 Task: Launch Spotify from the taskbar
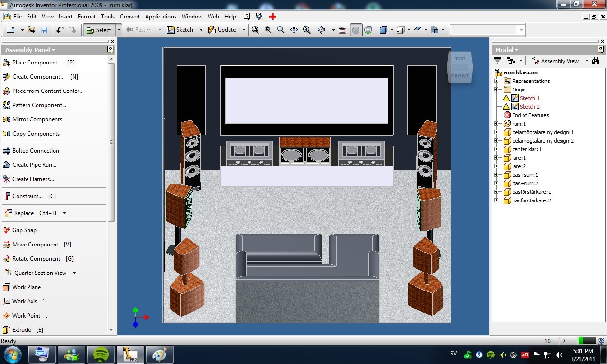coord(101,355)
